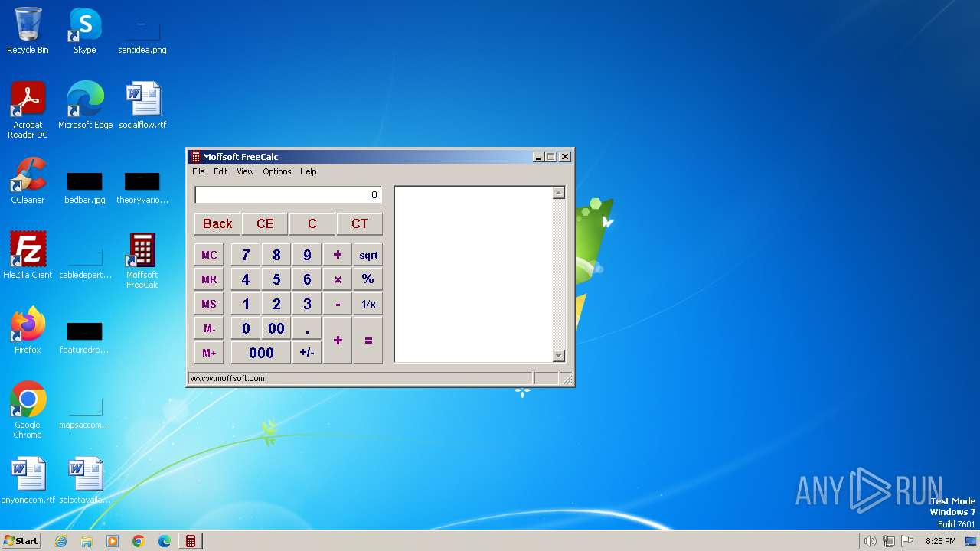The height and width of the screenshot is (551, 980).
Task: Click the tape scrollbar down arrow
Action: (x=559, y=355)
